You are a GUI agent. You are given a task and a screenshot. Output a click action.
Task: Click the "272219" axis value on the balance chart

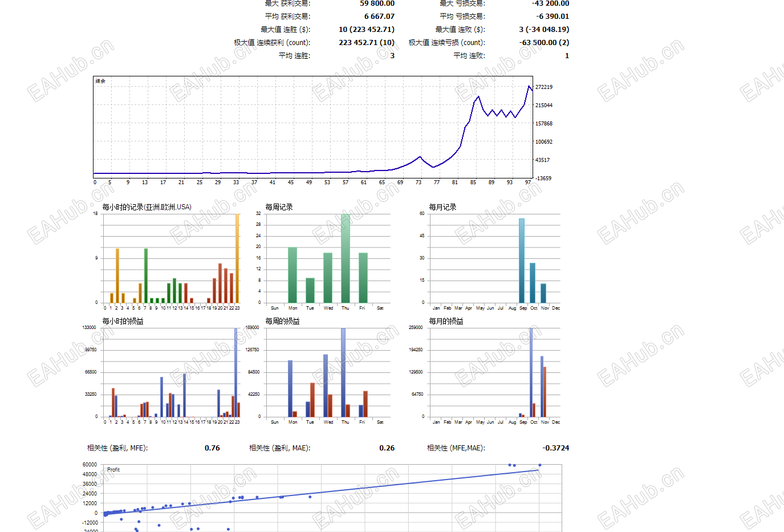544,87
